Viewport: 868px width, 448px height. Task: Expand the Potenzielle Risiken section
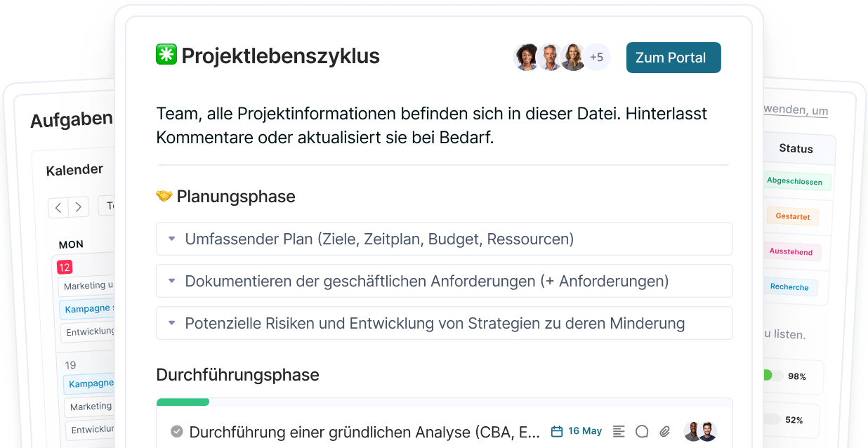[171, 323]
